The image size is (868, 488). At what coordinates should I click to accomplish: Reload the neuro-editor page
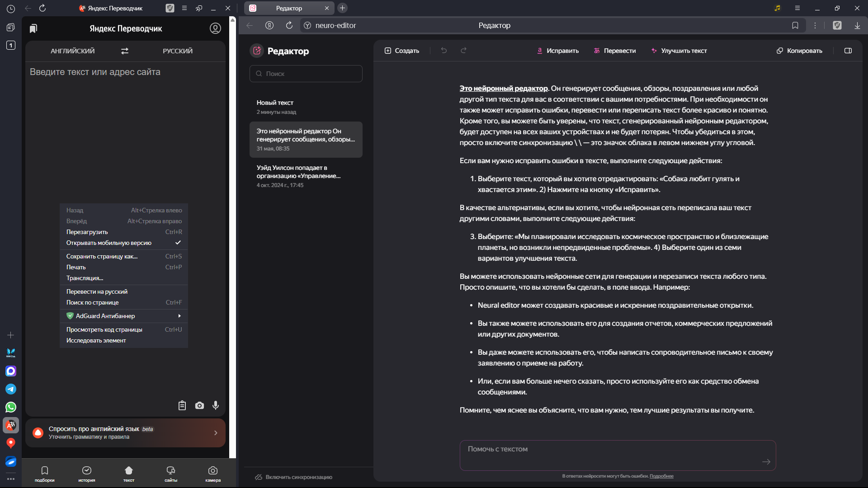coord(289,25)
